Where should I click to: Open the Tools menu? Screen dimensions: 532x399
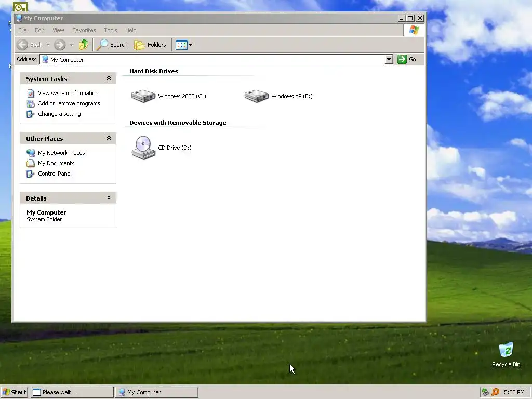(x=110, y=30)
